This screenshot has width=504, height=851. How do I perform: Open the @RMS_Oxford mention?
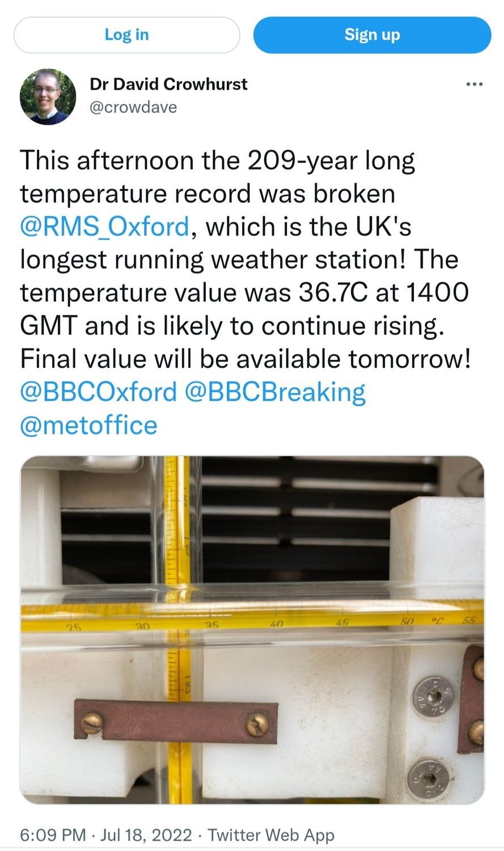104,227
